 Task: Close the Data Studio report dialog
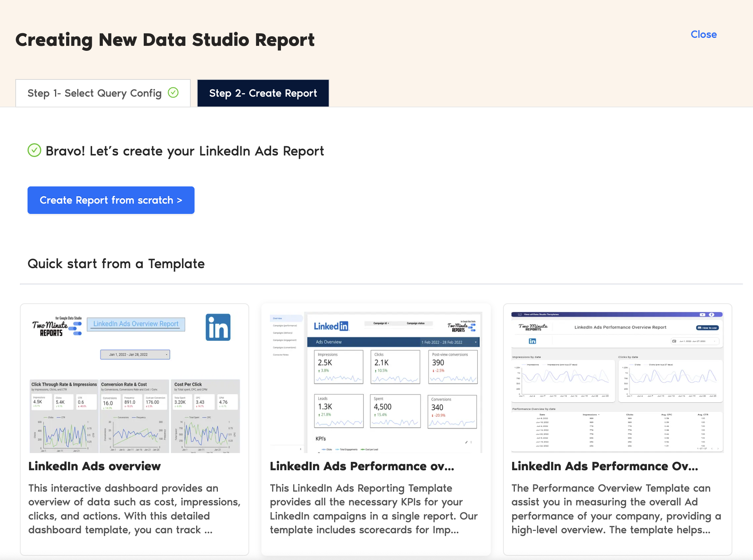(703, 34)
